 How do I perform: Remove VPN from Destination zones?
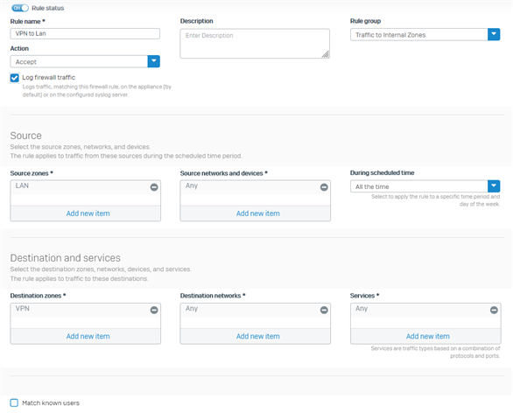[x=154, y=310]
